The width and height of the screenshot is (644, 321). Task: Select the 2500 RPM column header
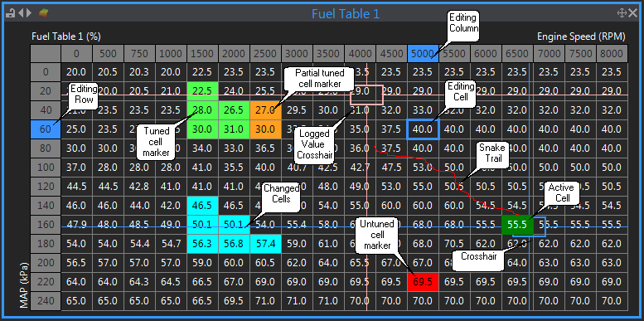click(x=265, y=54)
